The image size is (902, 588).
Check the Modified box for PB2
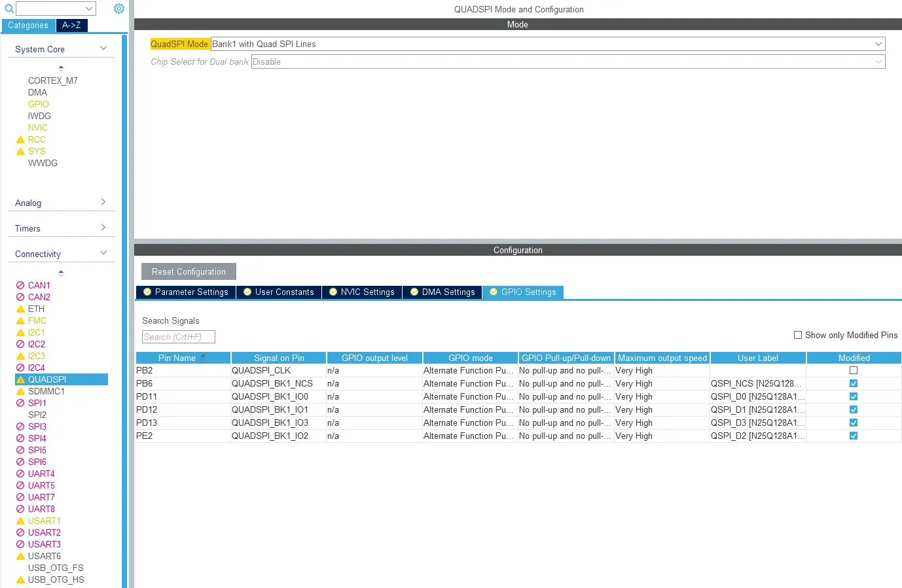(x=854, y=370)
